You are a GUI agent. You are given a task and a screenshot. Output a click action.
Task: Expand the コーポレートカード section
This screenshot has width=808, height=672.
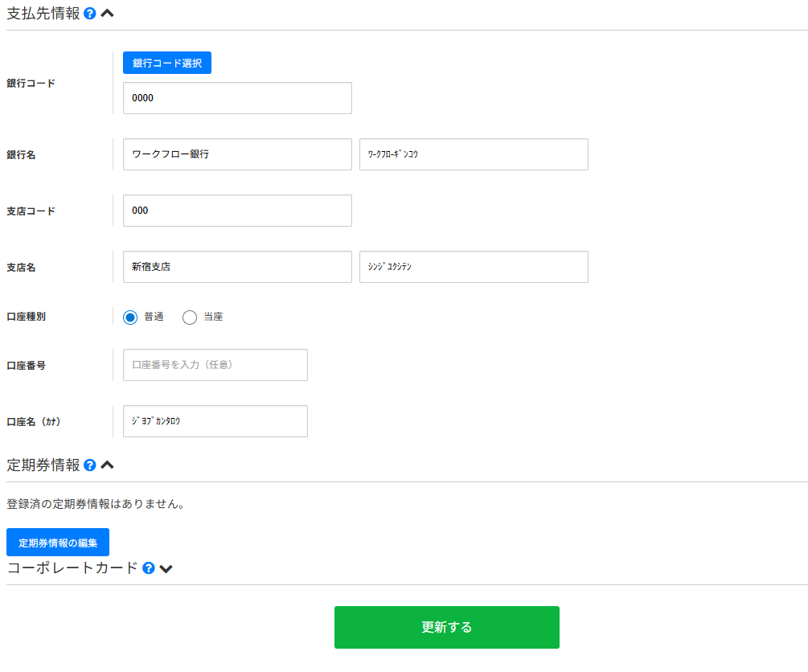pyautogui.click(x=166, y=568)
